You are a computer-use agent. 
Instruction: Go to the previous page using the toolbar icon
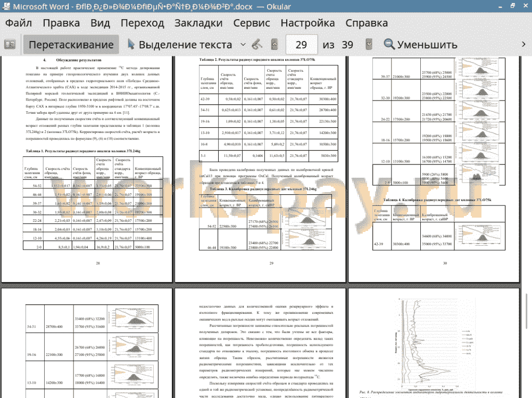pos(275,45)
